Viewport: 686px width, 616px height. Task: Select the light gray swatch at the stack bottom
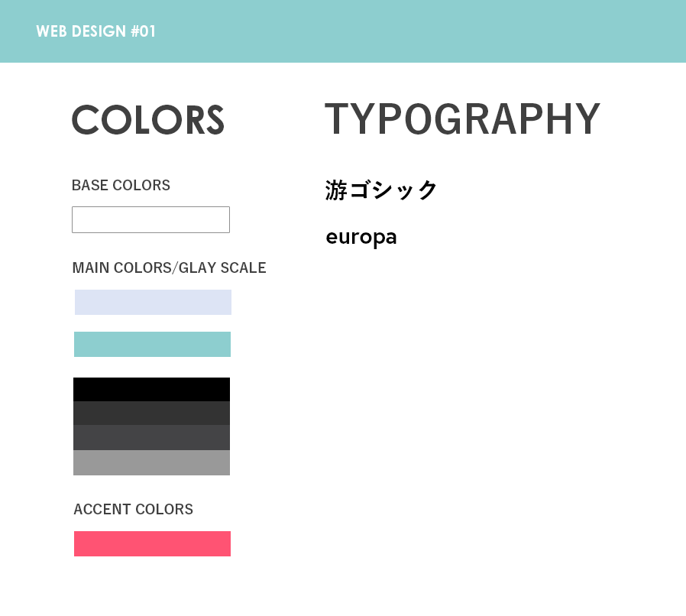click(x=151, y=462)
